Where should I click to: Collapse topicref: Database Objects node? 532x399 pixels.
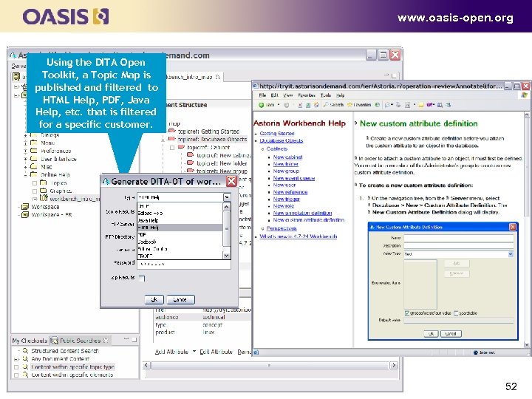(x=163, y=139)
